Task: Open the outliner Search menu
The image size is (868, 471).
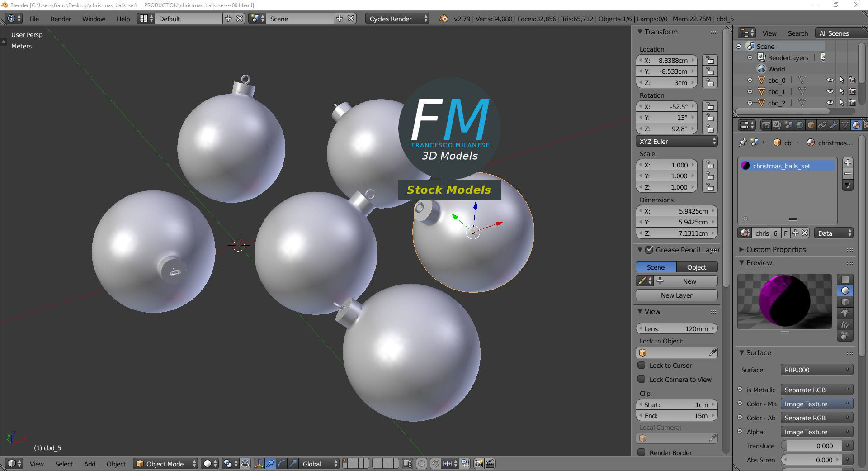Action: [x=797, y=33]
